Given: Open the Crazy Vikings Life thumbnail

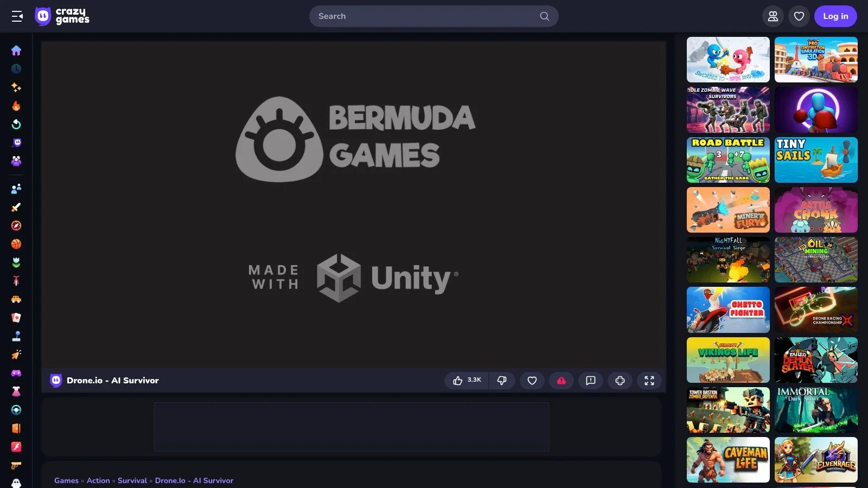Looking at the screenshot, I should click(728, 360).
